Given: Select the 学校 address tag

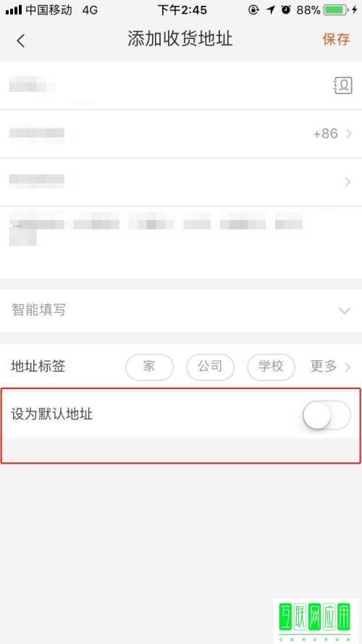Looking at the screenshot, I should (271, 367).
